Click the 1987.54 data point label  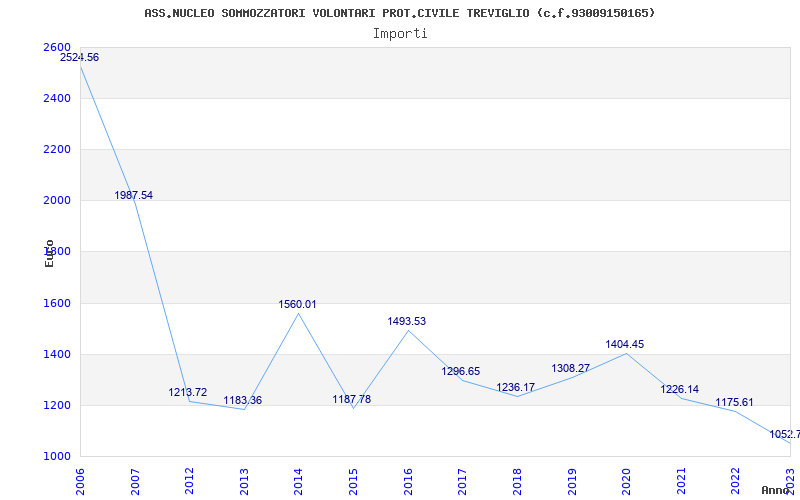[134, 196]
